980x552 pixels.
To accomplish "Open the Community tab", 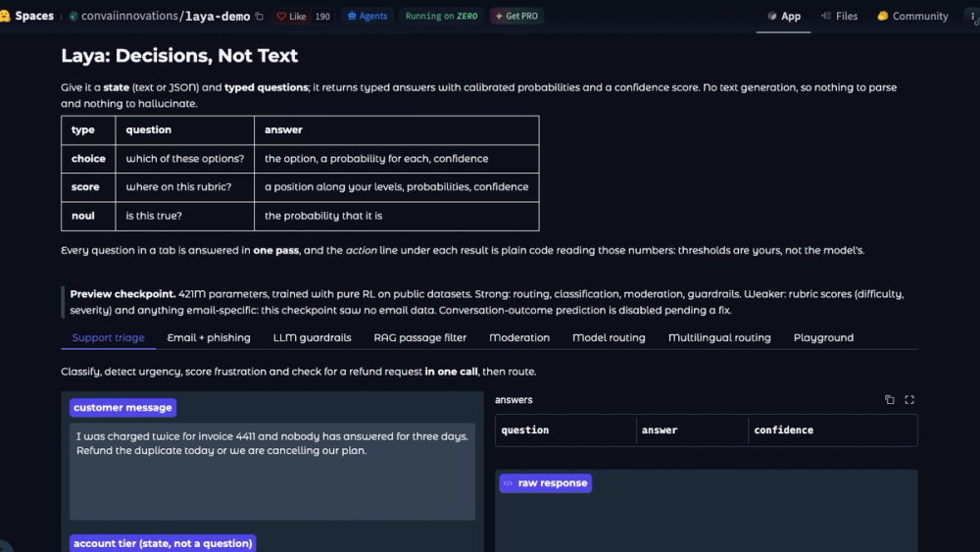I will [x=912, y=17].
